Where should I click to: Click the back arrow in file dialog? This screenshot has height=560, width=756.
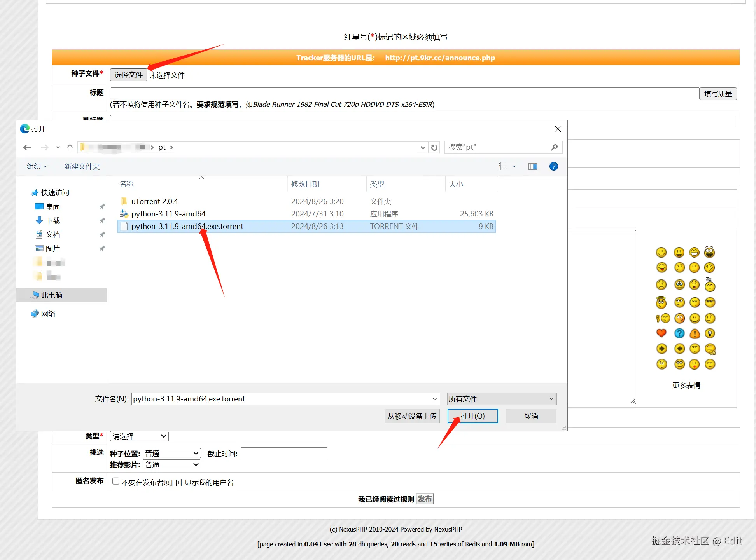27,147
